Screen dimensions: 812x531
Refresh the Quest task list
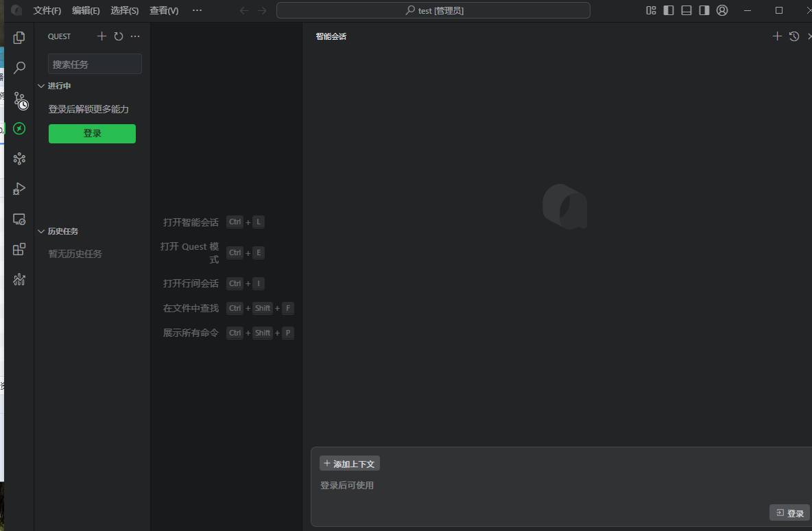[119, 36]
